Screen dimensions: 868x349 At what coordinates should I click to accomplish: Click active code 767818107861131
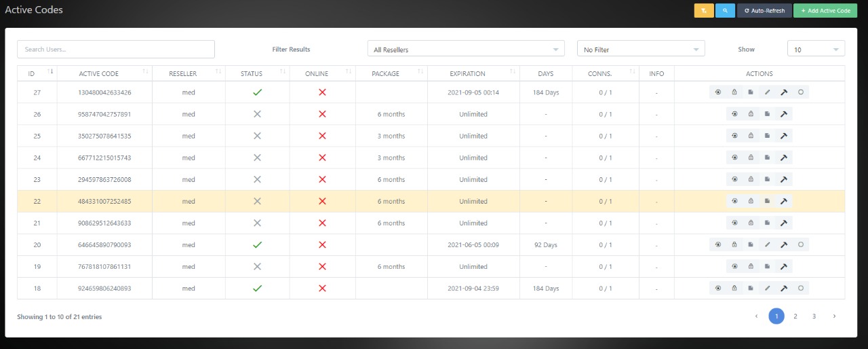(x=105, y=266)
